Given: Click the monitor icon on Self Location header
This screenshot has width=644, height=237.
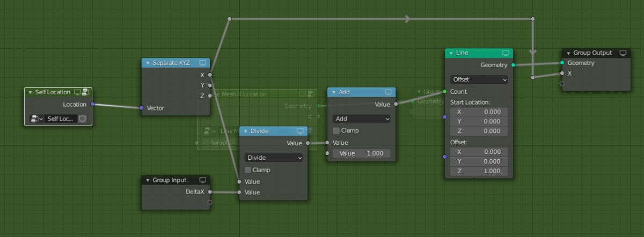Looking at the screenshot, I should 77,92.
